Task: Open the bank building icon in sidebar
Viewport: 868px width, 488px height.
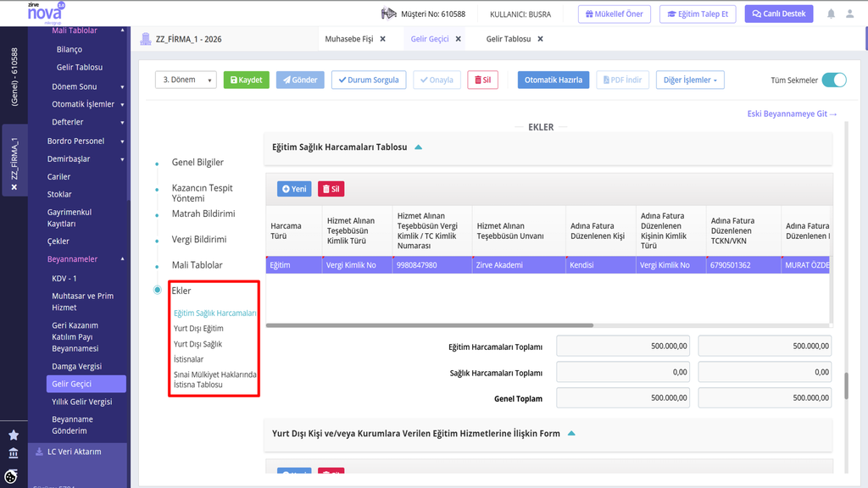Action: coord(14,454)
